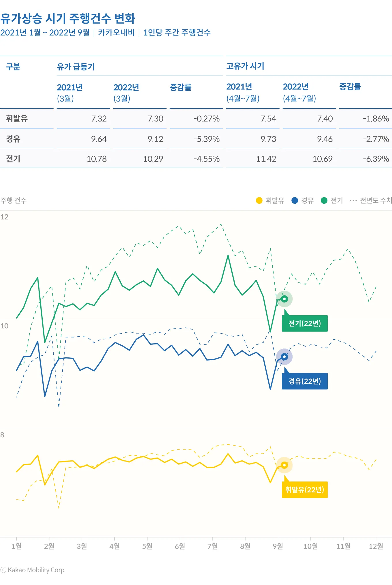Click the 고유가 시기 table header
The height and width of the screenshot is (585, 392).
pyautogui.click(x=245, y=66)
